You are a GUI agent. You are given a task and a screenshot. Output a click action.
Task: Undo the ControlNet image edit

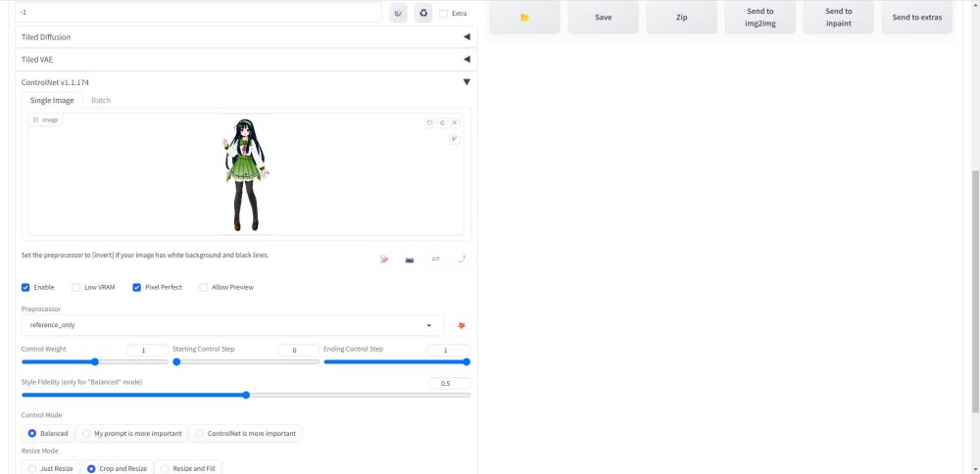pyautogui.click(x=429, y=122)
